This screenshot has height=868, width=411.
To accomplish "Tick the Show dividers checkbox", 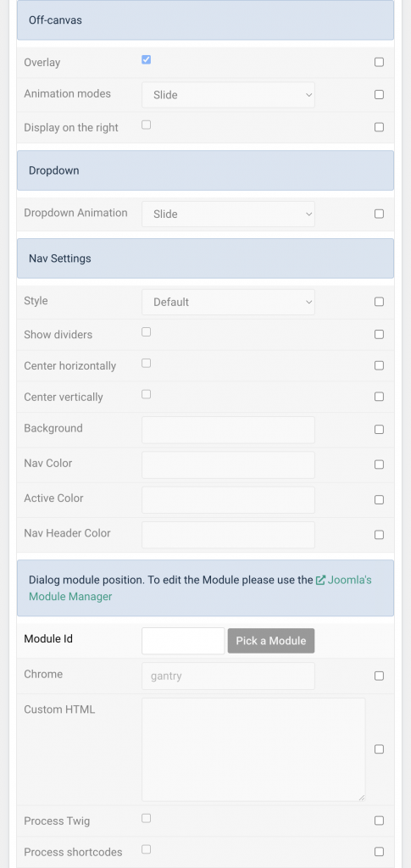I will point(146,332).
